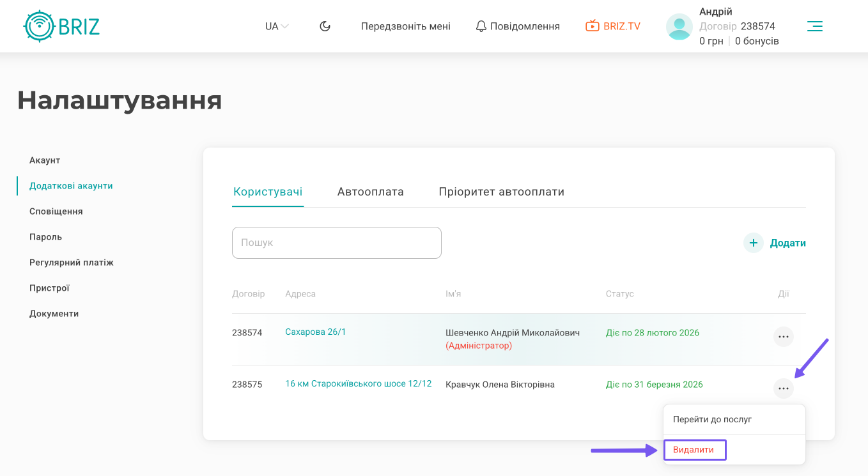The height and width of the screenshot is (476, 868).
Task: Click into the Пошук search field
Action: click(336, 243)
